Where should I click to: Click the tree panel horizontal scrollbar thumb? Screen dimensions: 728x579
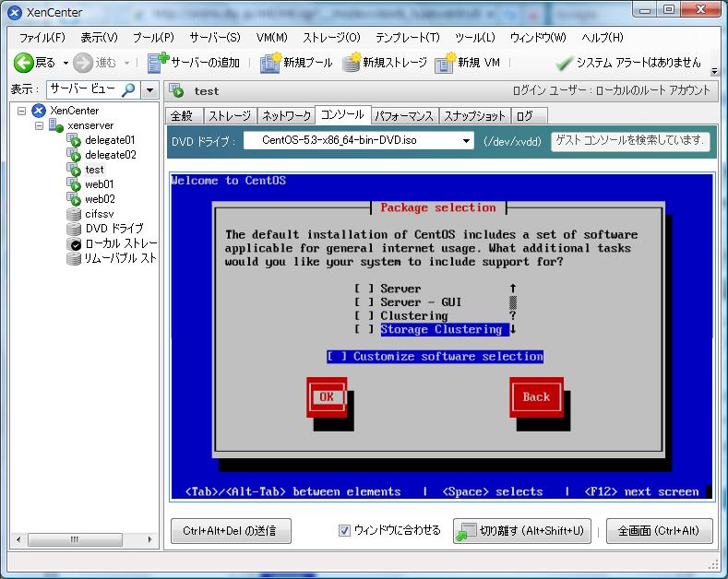(x=75, y=539)
